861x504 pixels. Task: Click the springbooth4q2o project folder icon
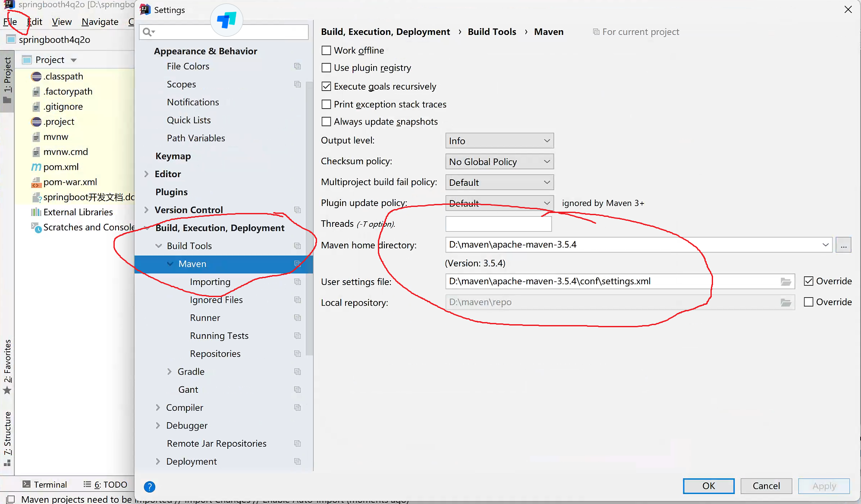(11, 40)
